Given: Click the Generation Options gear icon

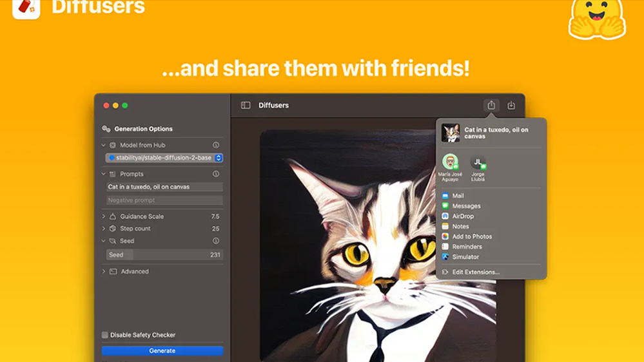Looking at the screenshot, I should tap(106, 129).
